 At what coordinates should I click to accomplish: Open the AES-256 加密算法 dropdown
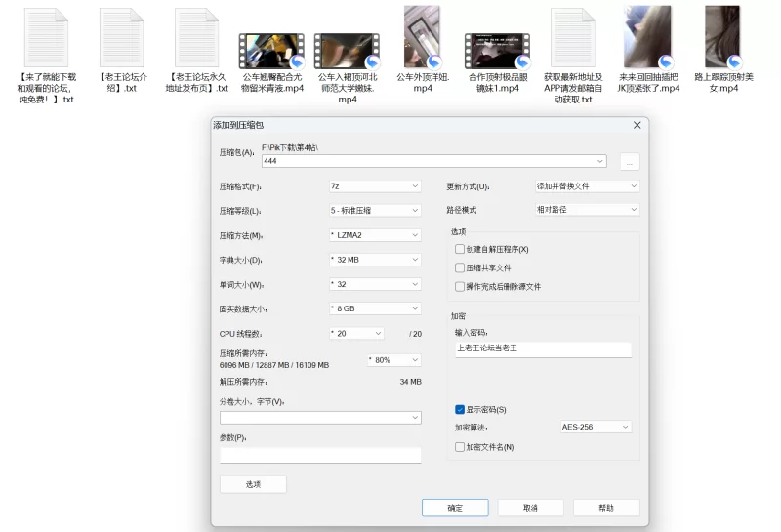(596, 427)
